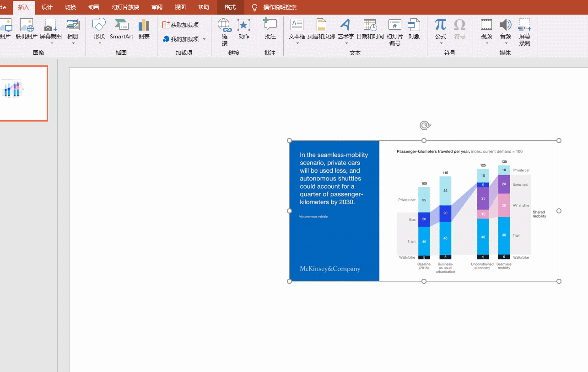588x372 pixels.
Task: Click 获取加载项 get add-ins button
Action: pyautogui.click(x=181, y=25)
